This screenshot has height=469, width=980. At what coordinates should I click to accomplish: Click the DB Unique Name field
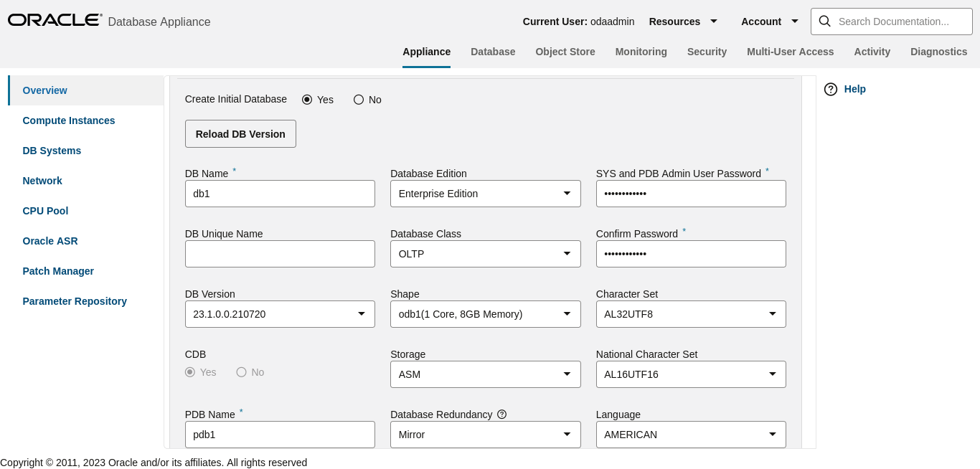click(280, 254)
